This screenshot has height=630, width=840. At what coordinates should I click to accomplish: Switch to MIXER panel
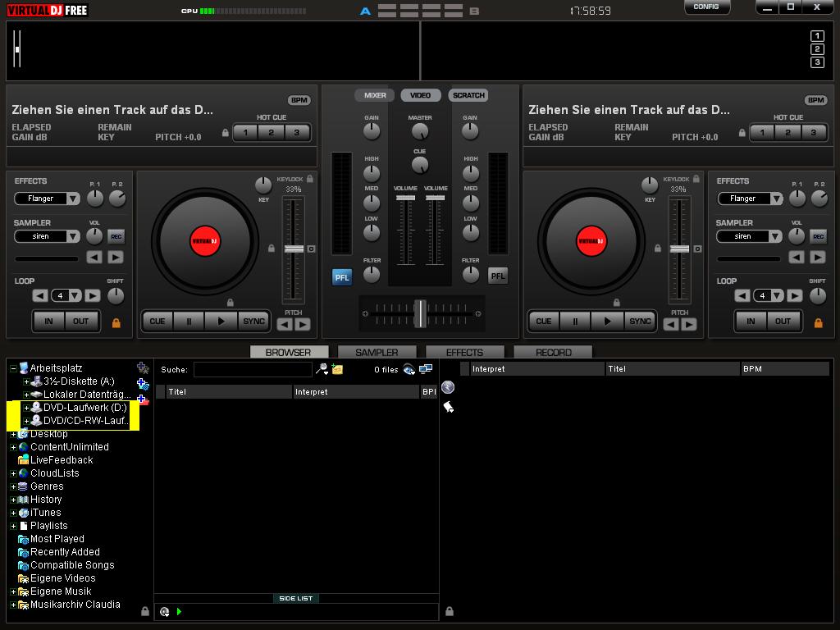(375, 95)
